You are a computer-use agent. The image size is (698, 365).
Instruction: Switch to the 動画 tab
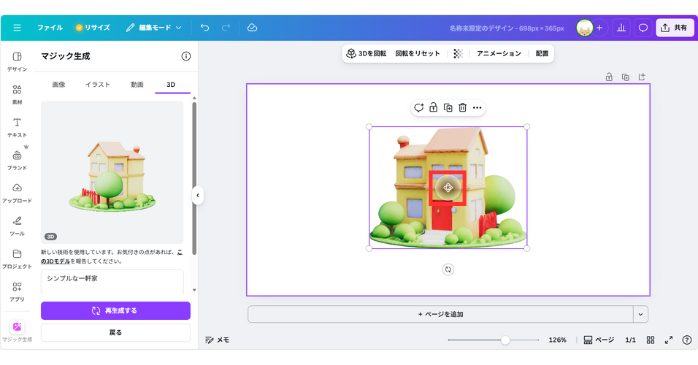pos(137,85)
